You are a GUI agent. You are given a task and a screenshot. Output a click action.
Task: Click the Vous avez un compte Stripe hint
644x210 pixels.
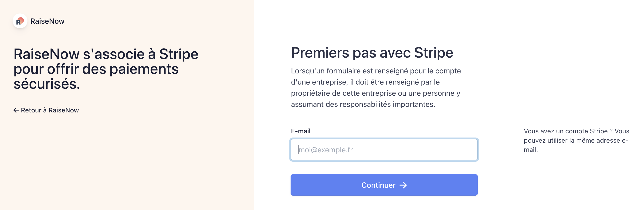(x=576, y=140)
